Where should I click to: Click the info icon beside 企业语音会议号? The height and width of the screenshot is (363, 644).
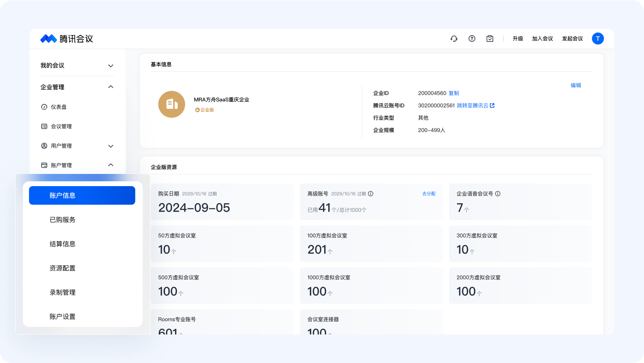[498, 194]
